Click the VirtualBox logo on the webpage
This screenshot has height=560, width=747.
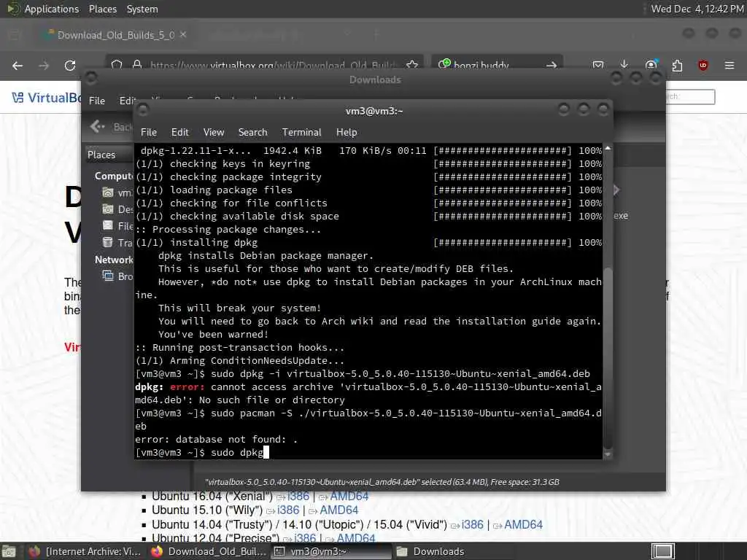click(x=46, y=98)
